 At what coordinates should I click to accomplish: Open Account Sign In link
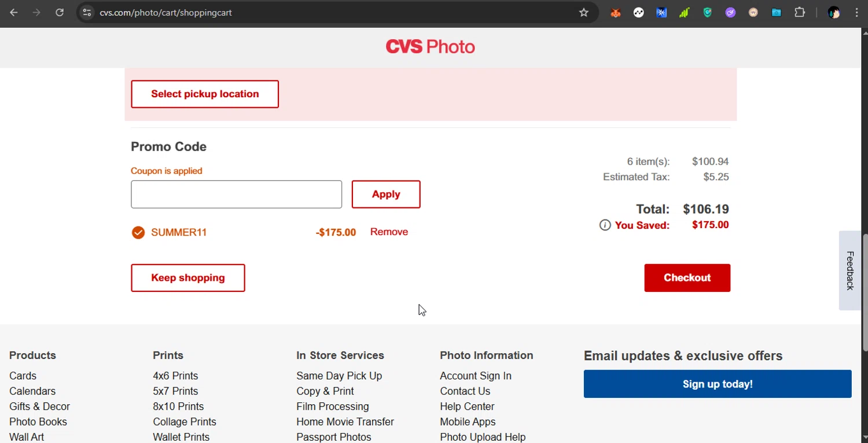point(476,376)
